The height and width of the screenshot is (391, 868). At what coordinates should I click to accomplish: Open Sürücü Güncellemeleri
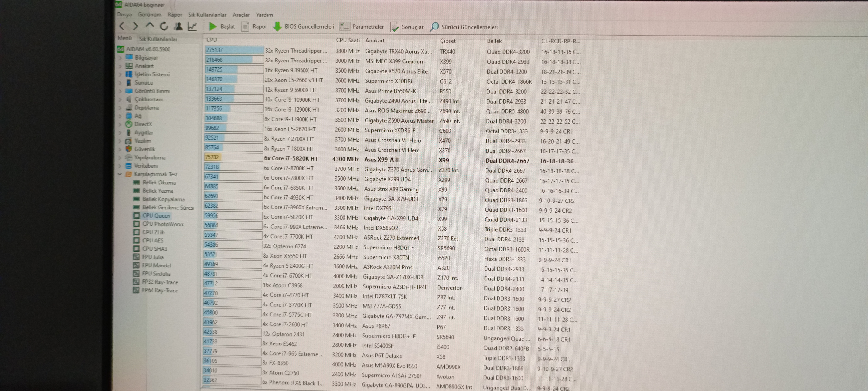464,27
